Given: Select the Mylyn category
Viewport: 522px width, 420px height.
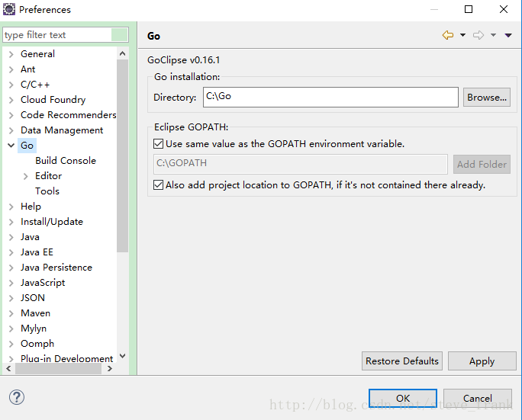Looking at the screenshot, I should click(x=34, y=329).
